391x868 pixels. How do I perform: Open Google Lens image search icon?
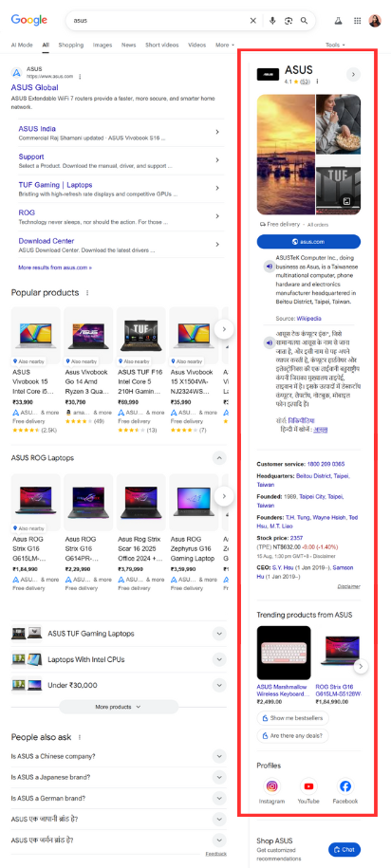(288, 21)
